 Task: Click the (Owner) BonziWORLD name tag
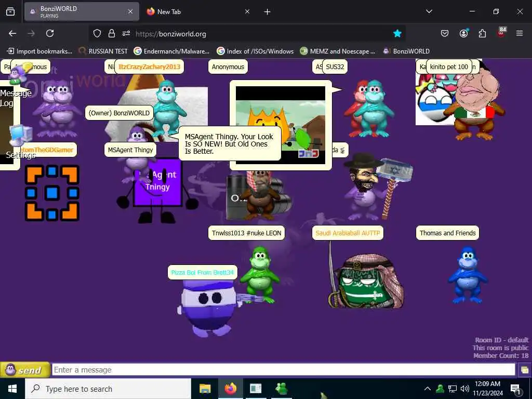tap(119, 113)
